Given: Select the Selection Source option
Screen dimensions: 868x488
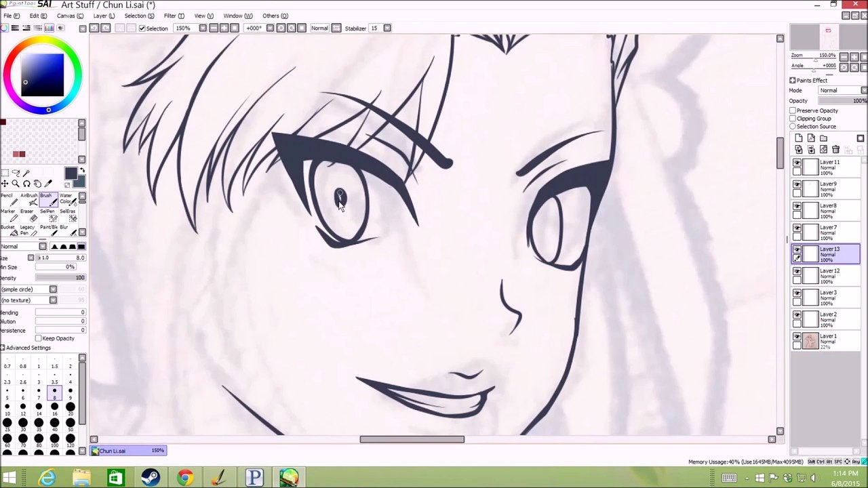Looking at the screenshot, I should coord(793,127).
